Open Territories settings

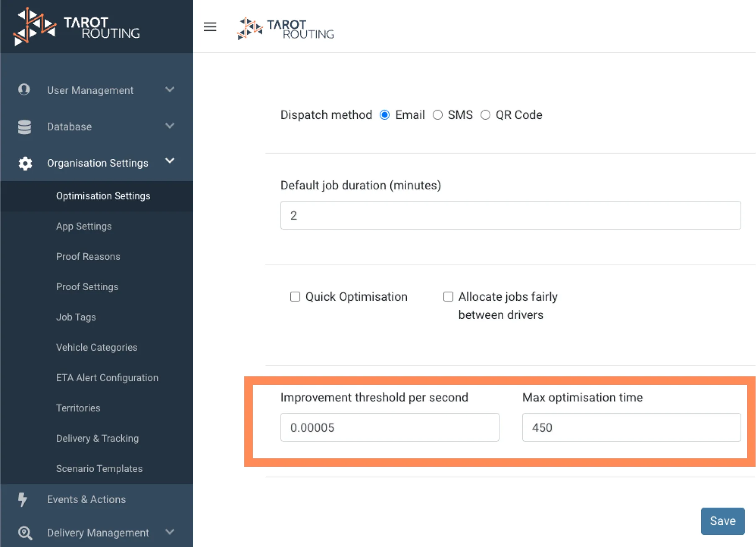pyautogui.click(x=78, y=408)
